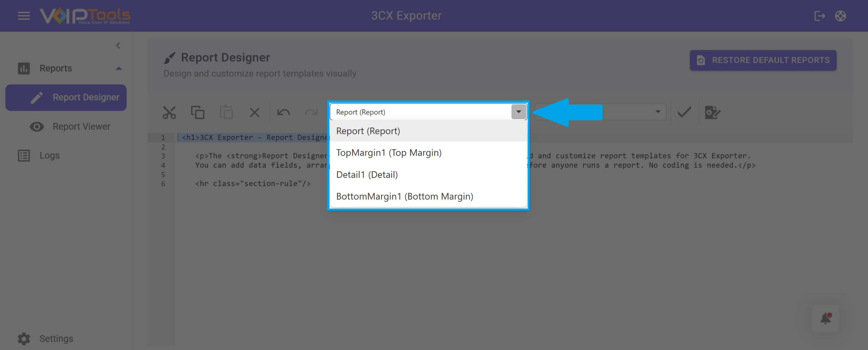The height and width of the screenshot is (350, 868).
Task: Close the element dropdown via its arrow
Action: pyautogui.click(x=519, y=112)
